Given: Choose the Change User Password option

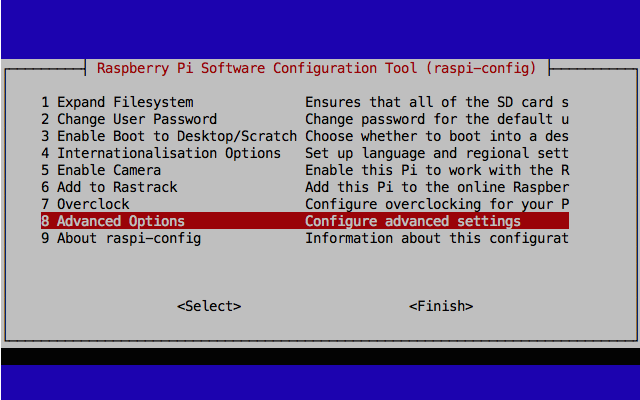Looking at the screenshot, I should pyautogui.click(x=129, y=119).
